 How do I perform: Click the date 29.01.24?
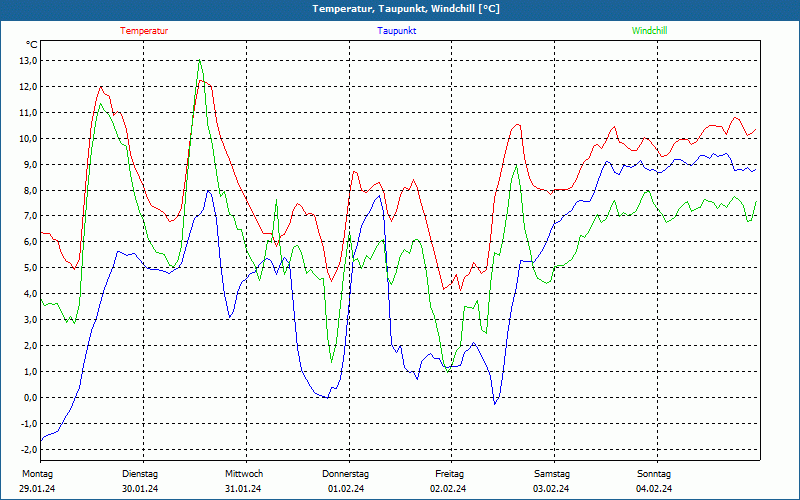(37, 489)
